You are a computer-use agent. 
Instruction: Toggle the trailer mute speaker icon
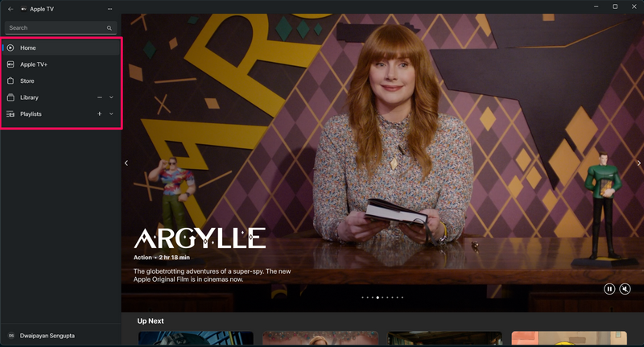click(x=625, y=289)
